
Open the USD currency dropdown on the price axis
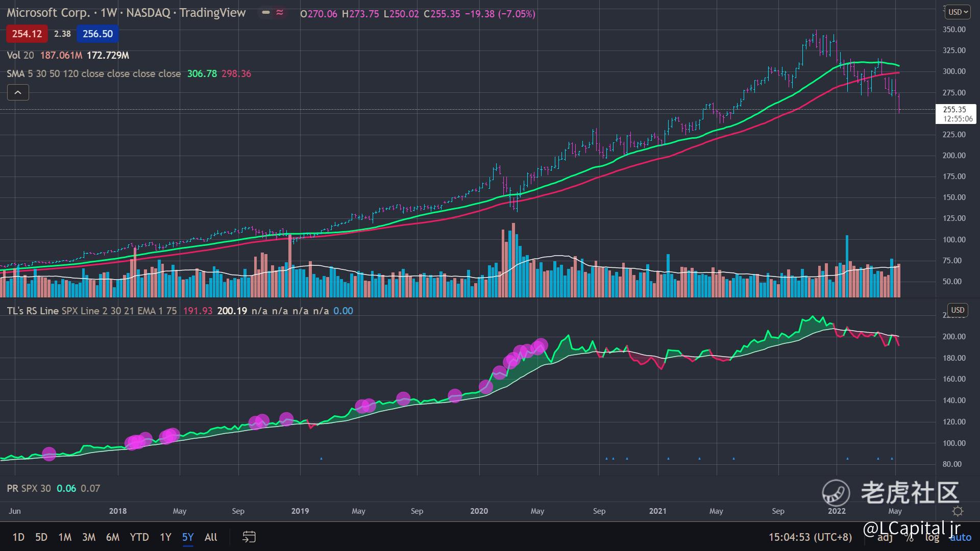pos(958,12)
